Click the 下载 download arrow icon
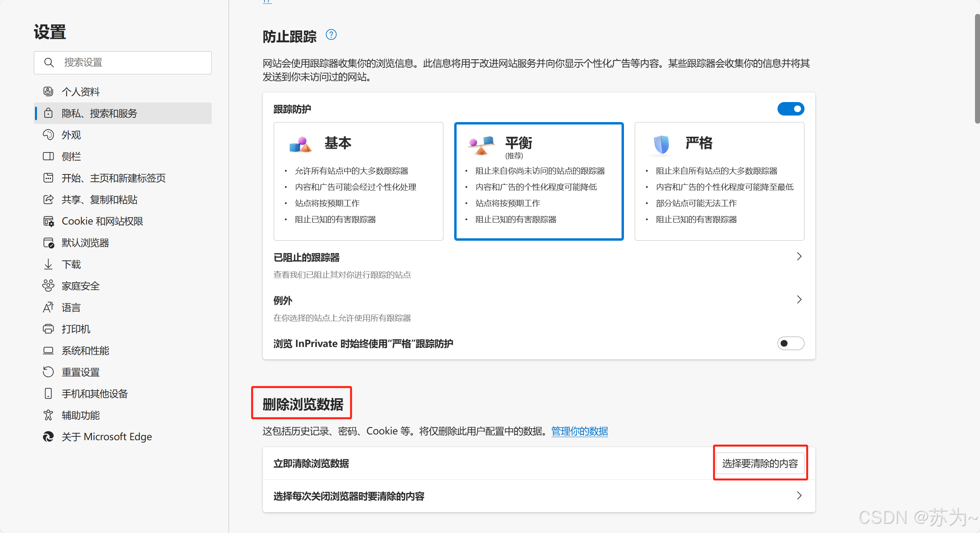 (x=48, y=265)
